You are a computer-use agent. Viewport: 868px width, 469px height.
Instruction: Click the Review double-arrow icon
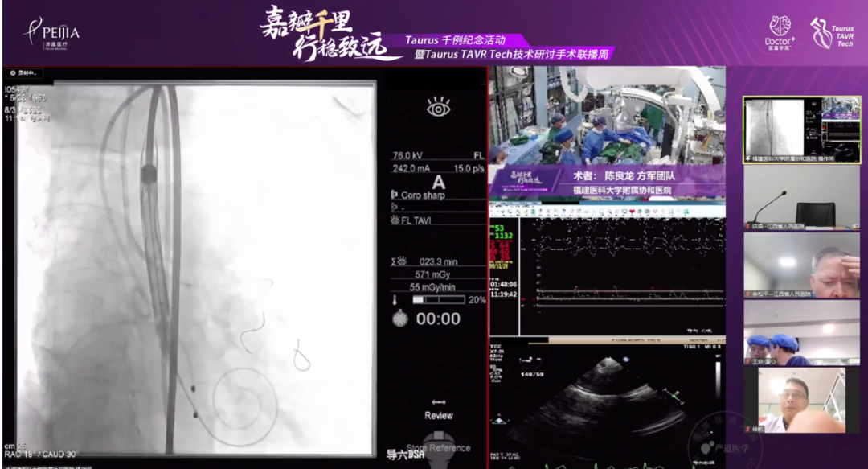coord(438,403)
